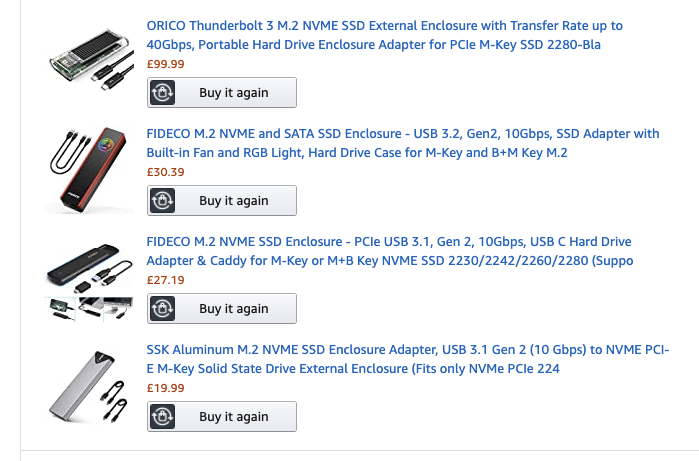The width and height of the screenshot is (699, 461).
Task: Click FIDECO blue enclosure with cables image
Action: point(87,281)
